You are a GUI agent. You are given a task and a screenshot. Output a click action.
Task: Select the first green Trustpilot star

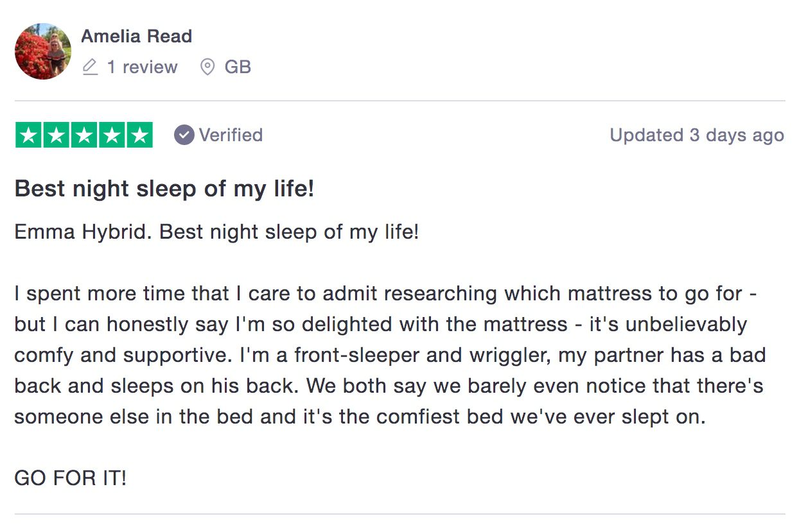coord(28,135)
